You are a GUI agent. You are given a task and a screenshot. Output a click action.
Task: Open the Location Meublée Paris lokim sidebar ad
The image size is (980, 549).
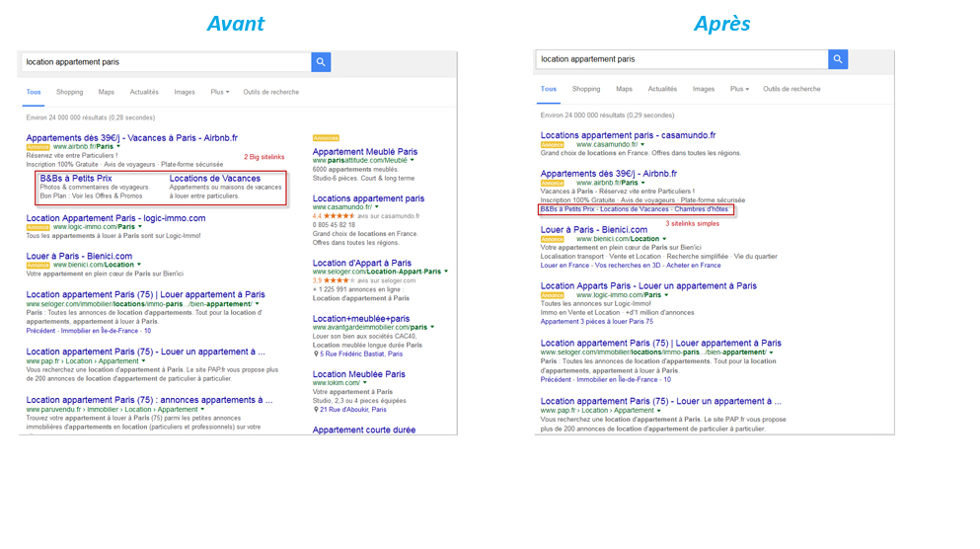pyautogui.click(x=359, y=374)
